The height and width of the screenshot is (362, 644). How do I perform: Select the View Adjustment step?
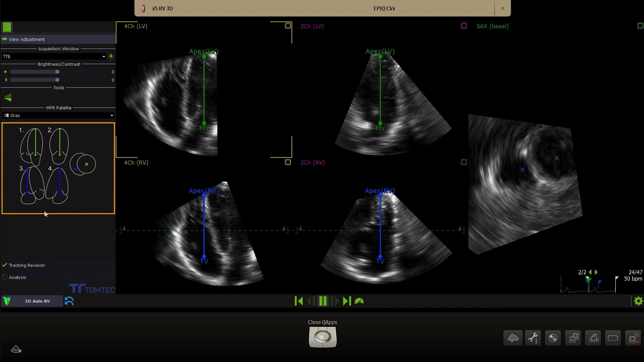click(x=58, y=39)
